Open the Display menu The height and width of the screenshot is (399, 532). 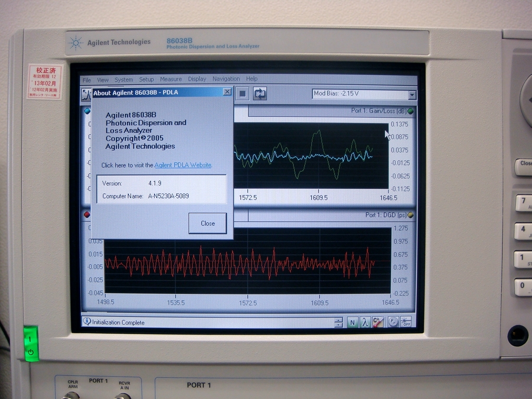[197, 79]
